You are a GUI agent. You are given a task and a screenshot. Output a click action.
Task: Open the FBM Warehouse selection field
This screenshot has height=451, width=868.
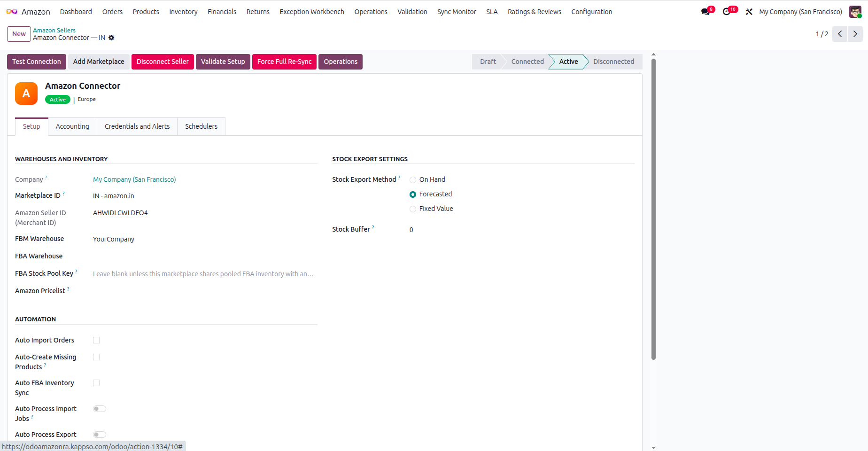(205, 239)
